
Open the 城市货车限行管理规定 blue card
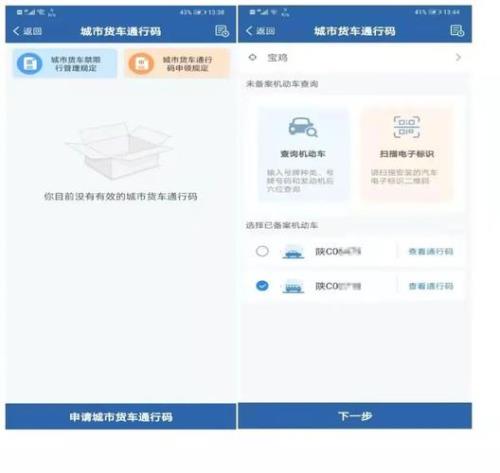pyautogui.click(x=65, y=63)
